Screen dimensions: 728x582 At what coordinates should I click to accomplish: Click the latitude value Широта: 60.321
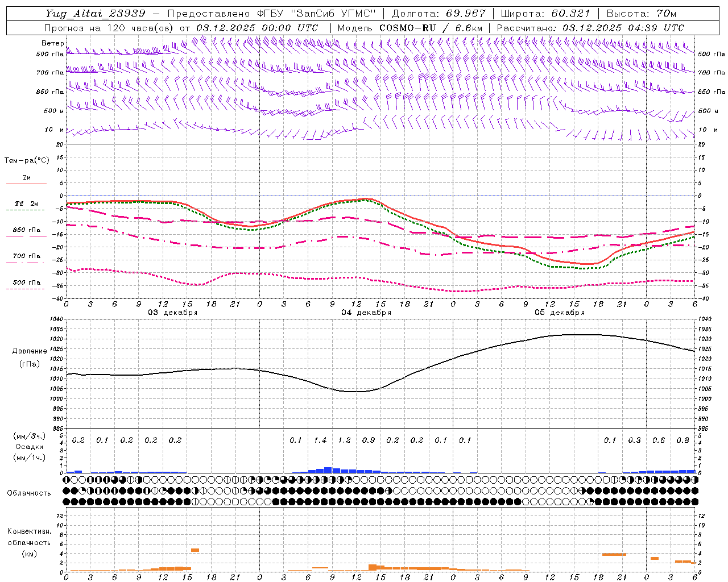(x=545, y=14)
